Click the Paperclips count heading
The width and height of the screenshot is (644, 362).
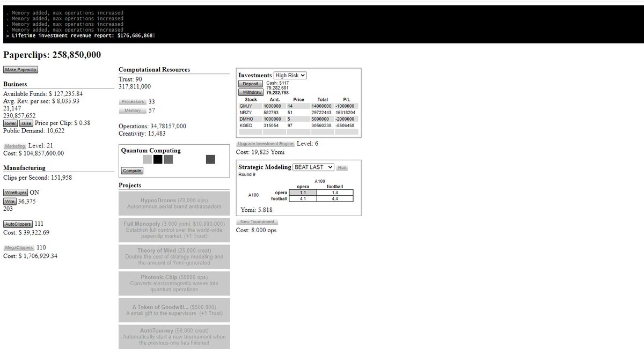pos(52,55)
